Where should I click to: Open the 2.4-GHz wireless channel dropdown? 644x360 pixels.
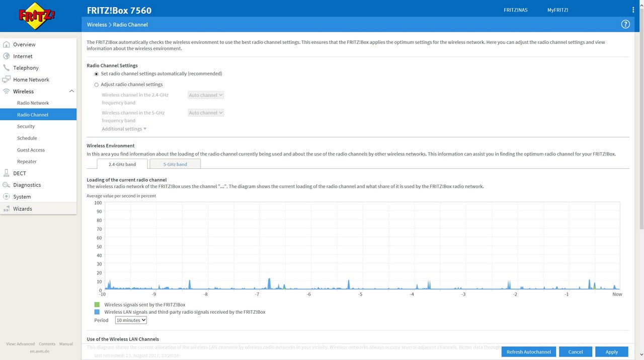point(206,95)
